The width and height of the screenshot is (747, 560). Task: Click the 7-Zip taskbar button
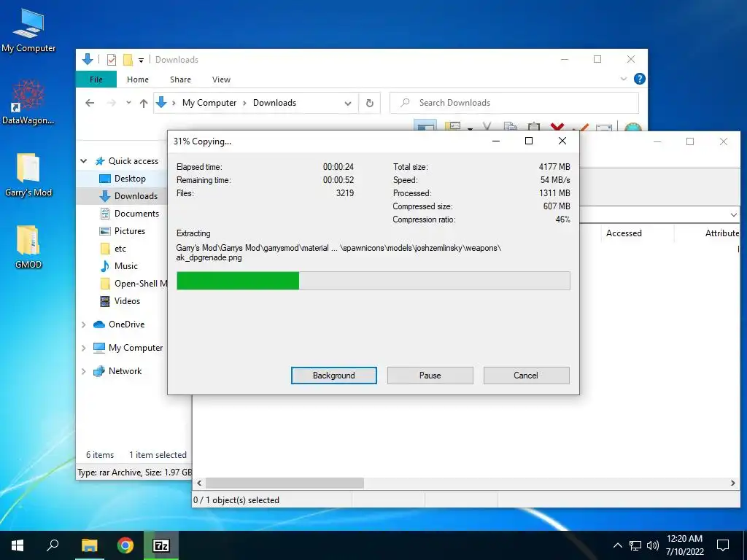coord(161,545)
